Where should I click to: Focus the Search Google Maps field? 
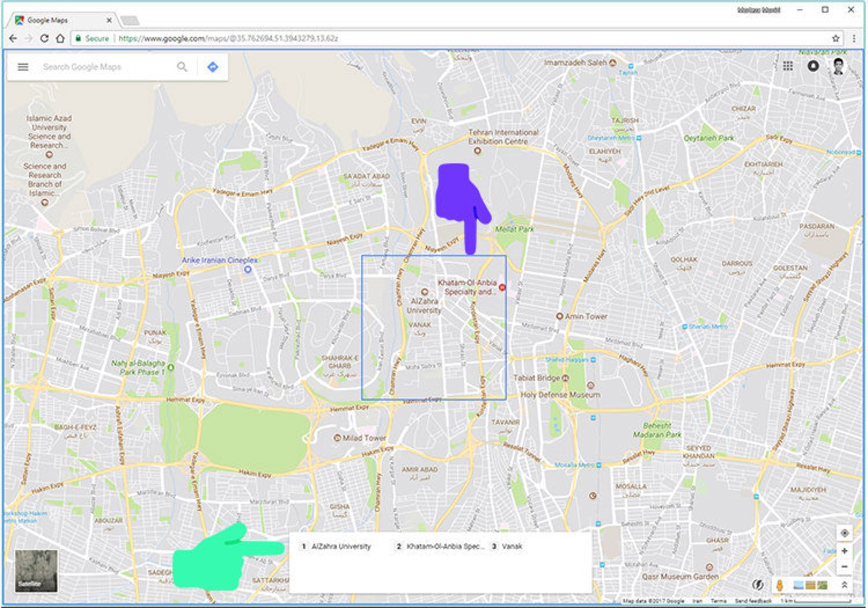coord(106,67)
